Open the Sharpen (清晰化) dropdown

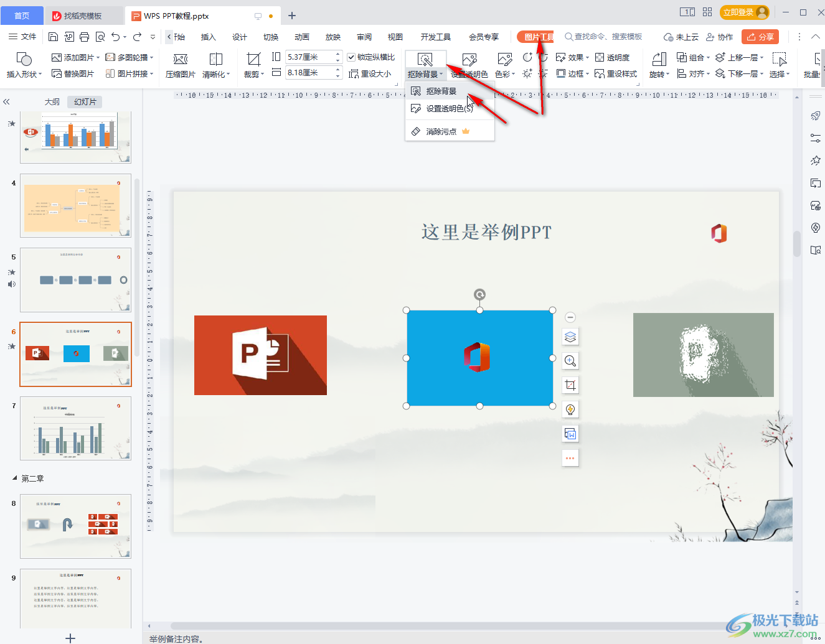(216, 74)
